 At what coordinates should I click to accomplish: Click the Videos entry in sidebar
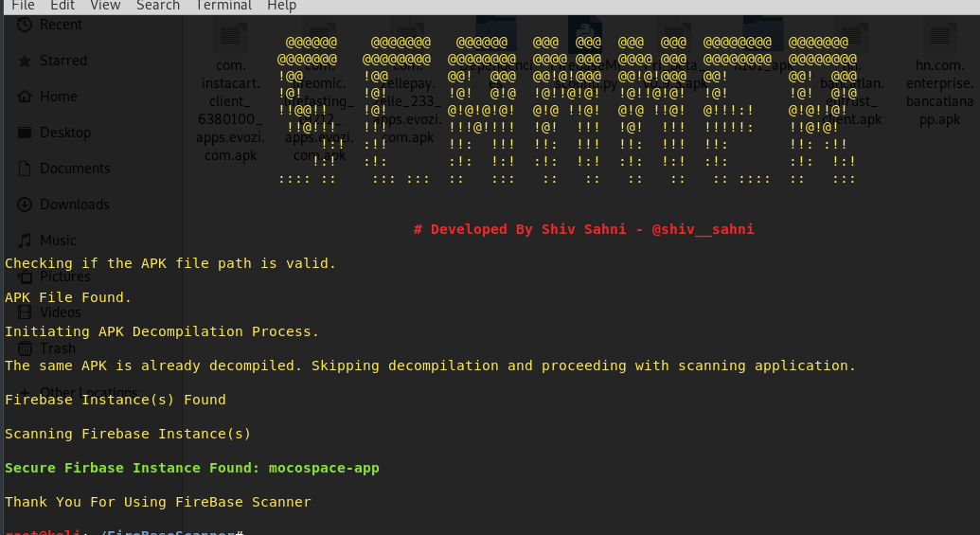(60, 312)
